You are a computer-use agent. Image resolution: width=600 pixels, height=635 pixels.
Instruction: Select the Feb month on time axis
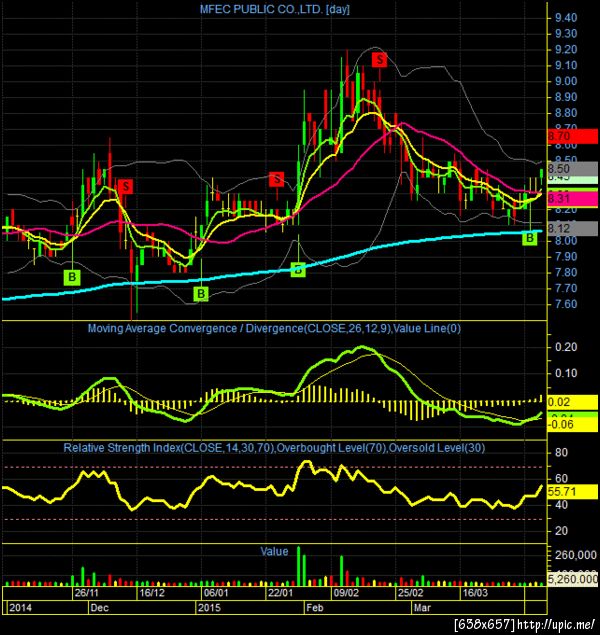pos(315,607)
